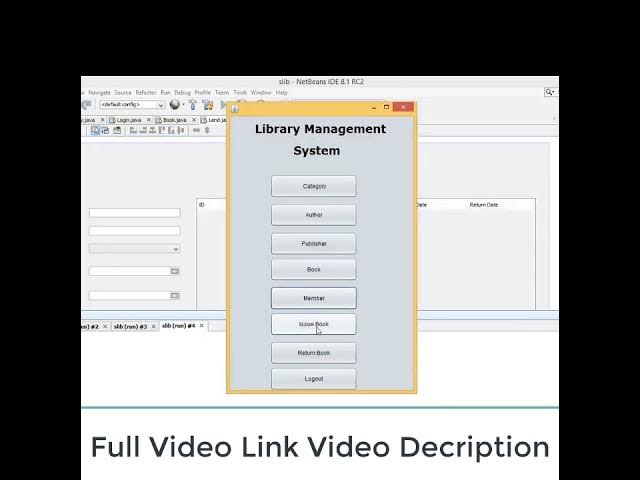Open the Window menu
This screenshot has height=480, width=640.
pyautogui.click(x=261, y=93)
